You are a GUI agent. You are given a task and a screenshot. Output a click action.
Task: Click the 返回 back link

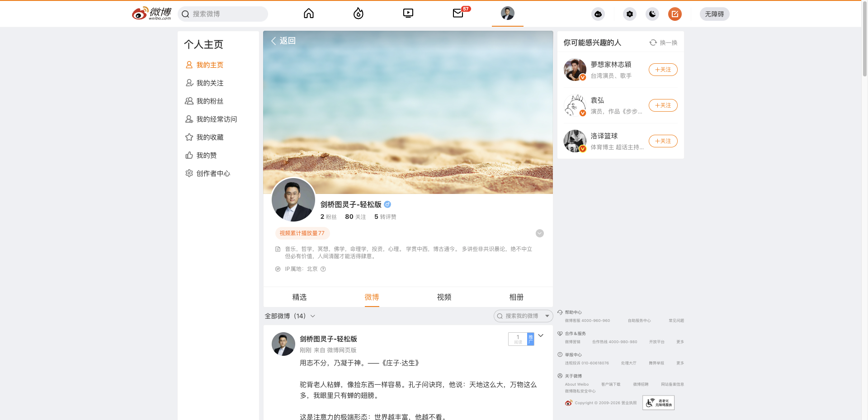coord(283,41)
